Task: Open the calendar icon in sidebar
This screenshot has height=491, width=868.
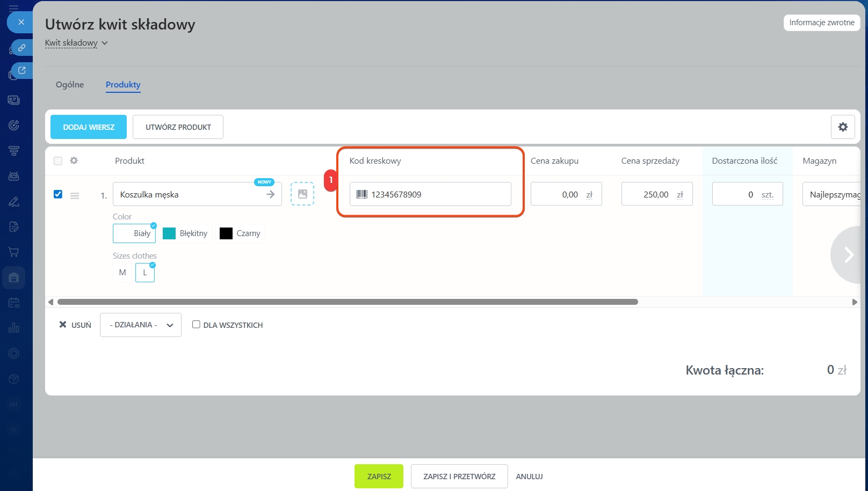Action: click(x=14, y=303)
